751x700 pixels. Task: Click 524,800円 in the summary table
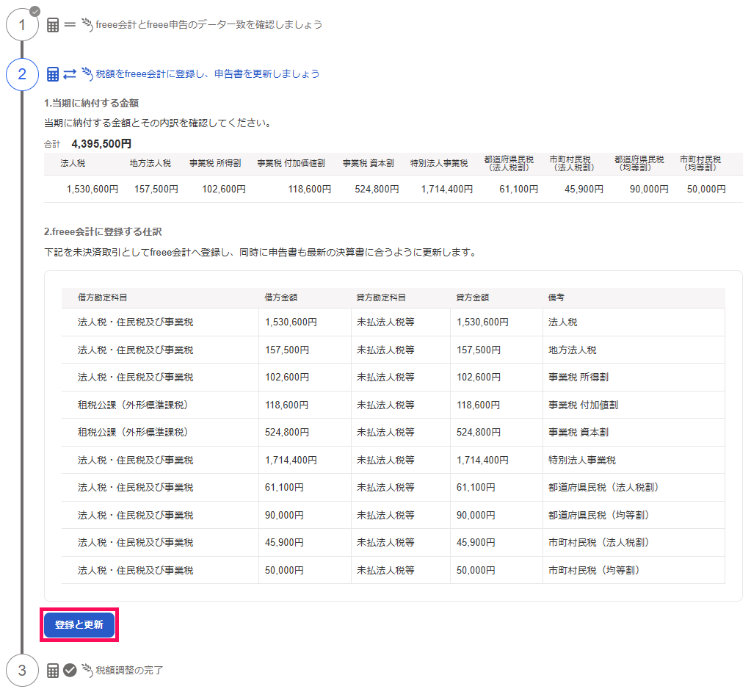(x=377, y=190)
